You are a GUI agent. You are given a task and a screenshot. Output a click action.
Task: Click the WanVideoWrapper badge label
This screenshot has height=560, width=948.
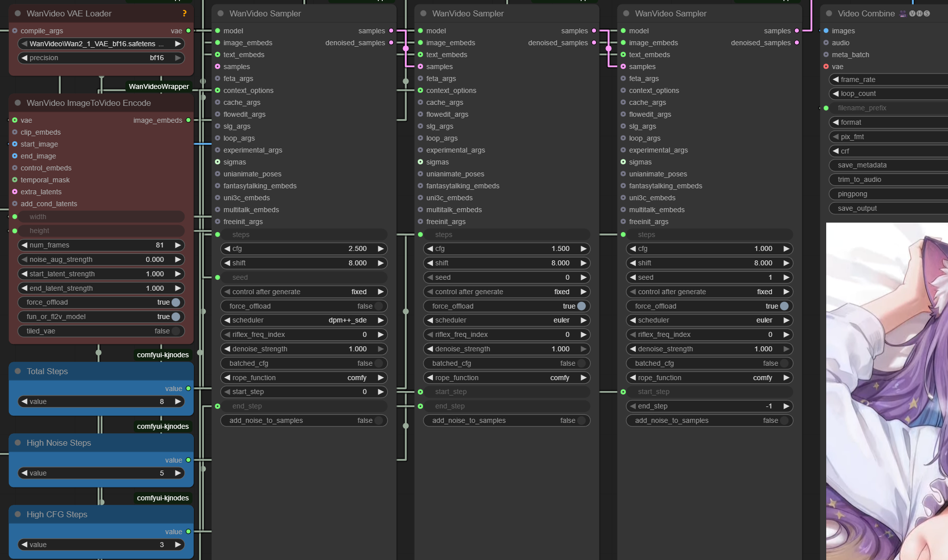pos(159,86)
